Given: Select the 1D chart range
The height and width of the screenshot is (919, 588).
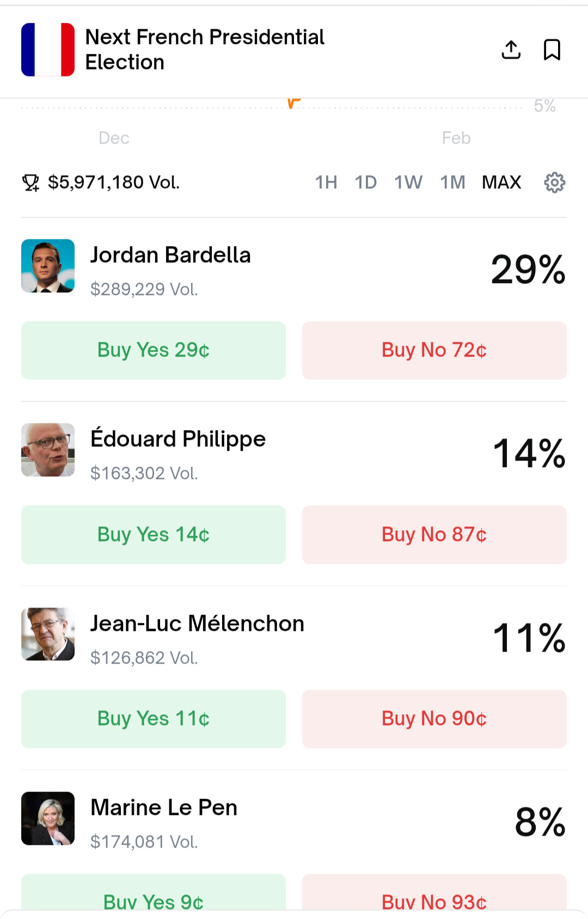Looking at the screenshot, I should pyautogui.click(x=365, y=182).
